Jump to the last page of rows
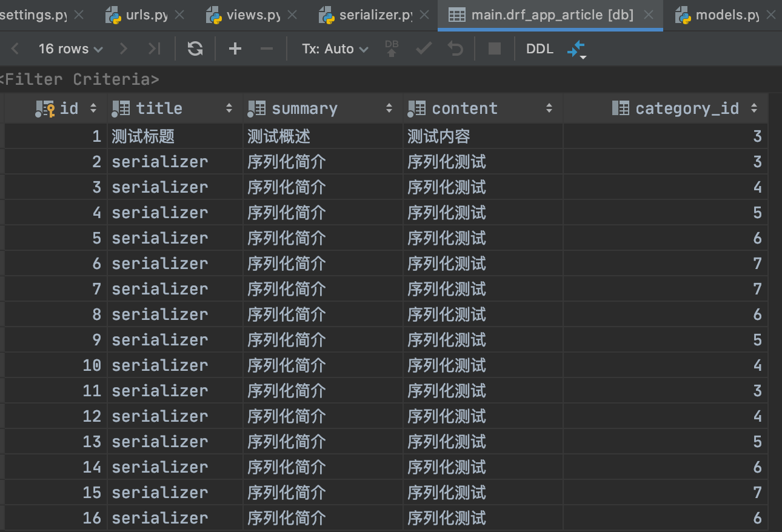The width and height of the screenshot is (782, 532). [153, 48]
